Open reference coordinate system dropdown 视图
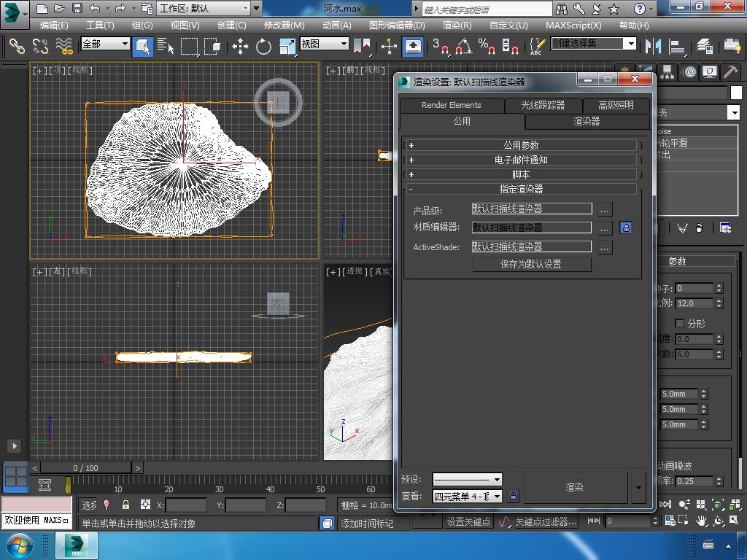The width and height of the screenshot is (747, 560). 325,44
